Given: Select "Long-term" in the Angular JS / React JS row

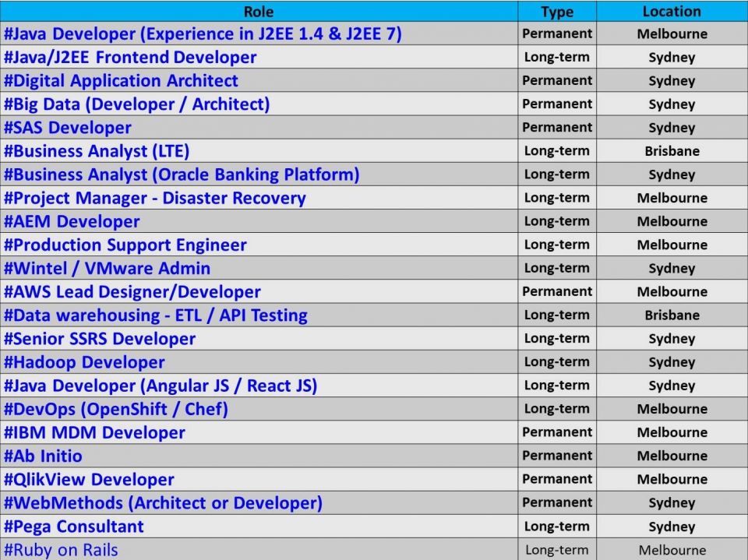Looking at the screenshot, I should point(556,386).
